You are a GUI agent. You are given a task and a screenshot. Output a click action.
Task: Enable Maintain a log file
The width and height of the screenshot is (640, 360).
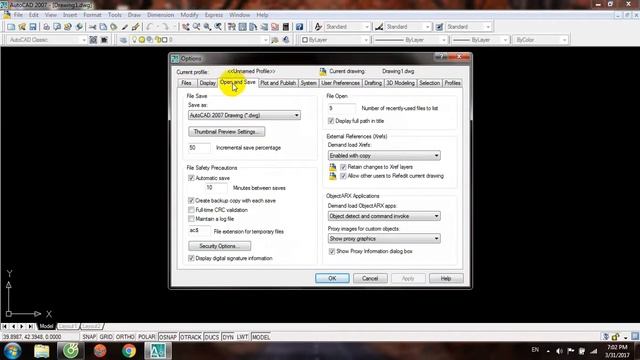pyautogui.click(x=191, y=219)
